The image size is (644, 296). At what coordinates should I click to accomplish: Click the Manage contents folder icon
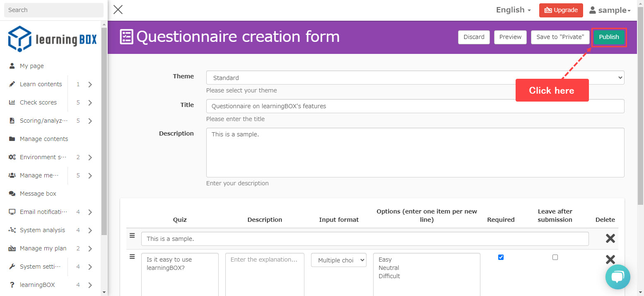pos(12,139)
